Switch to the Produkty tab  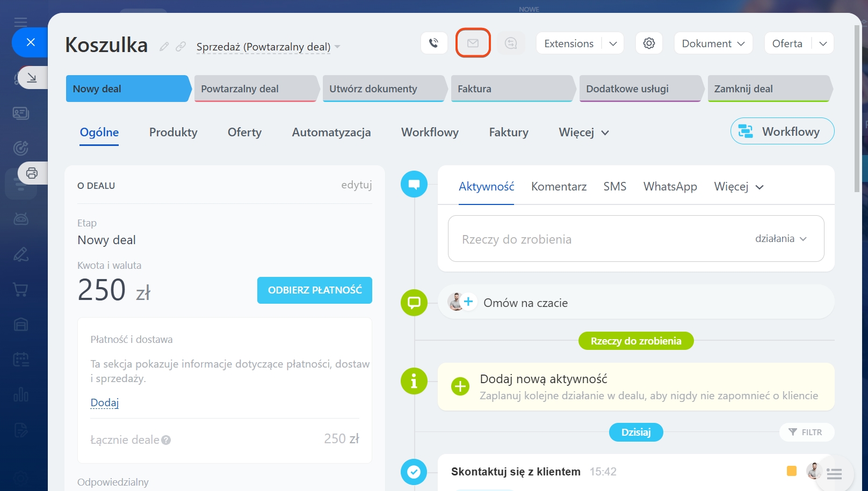(x=173, y=133)
